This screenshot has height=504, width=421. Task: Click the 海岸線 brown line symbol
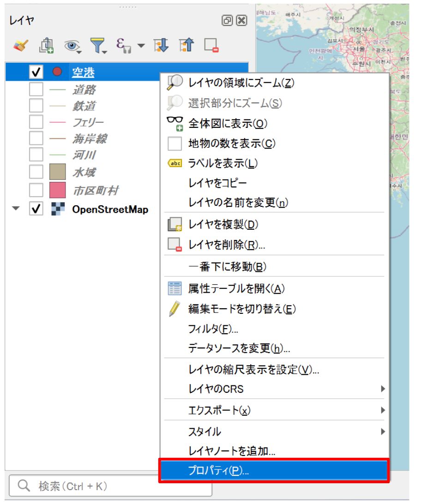(58, 138)
